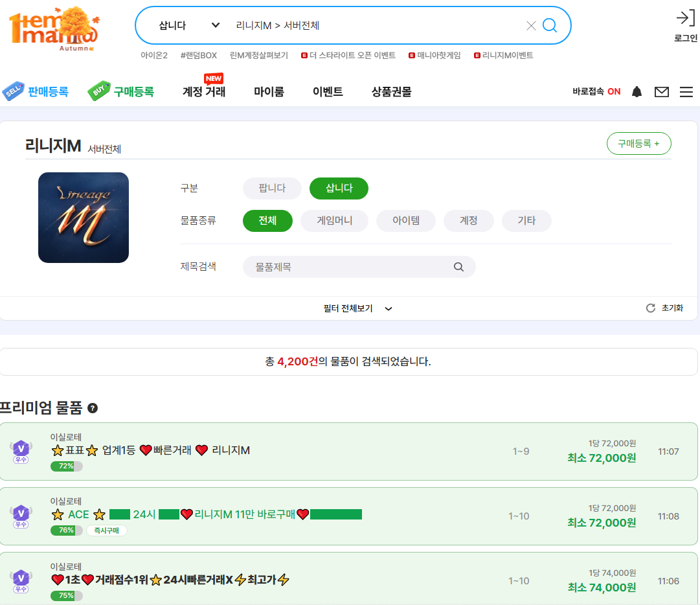Open the 1초 거래점수1위 listing
The width and height of the screenshot is (700, 605).
(170, 580)
